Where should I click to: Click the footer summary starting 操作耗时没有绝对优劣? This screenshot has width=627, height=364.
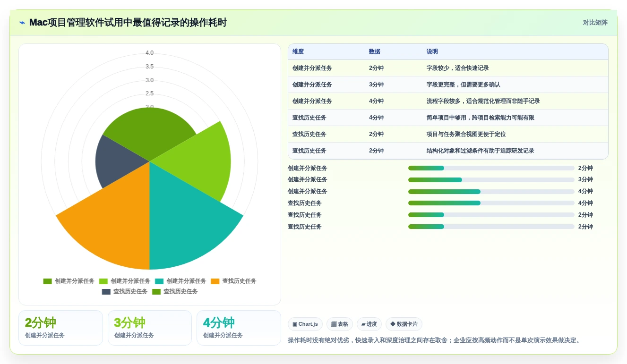[435, 340]
